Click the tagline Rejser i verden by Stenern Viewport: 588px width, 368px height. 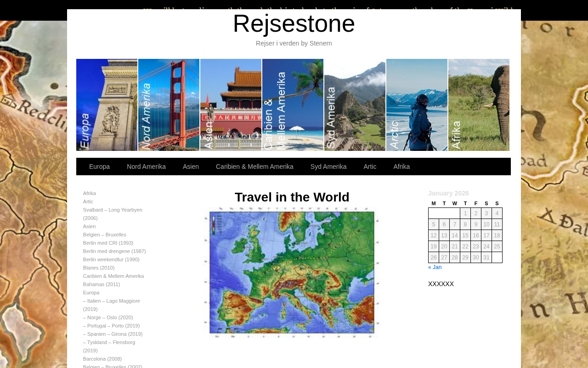(x=294, y=43)
